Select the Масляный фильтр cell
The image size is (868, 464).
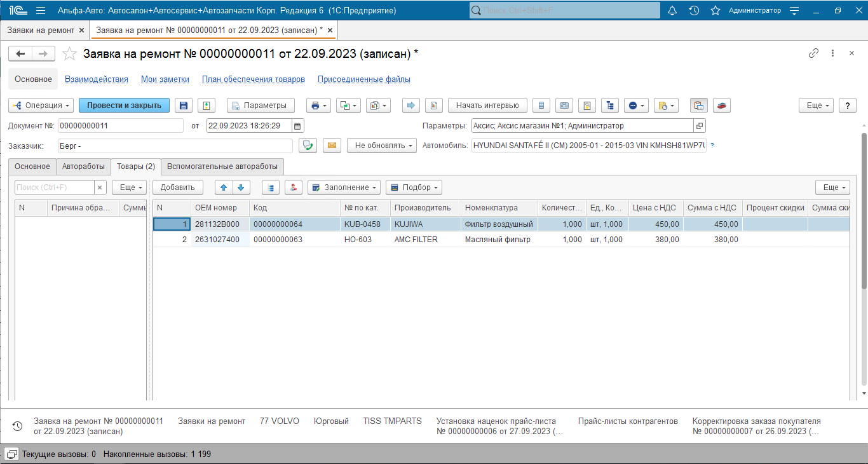click(x=499, y=240)
